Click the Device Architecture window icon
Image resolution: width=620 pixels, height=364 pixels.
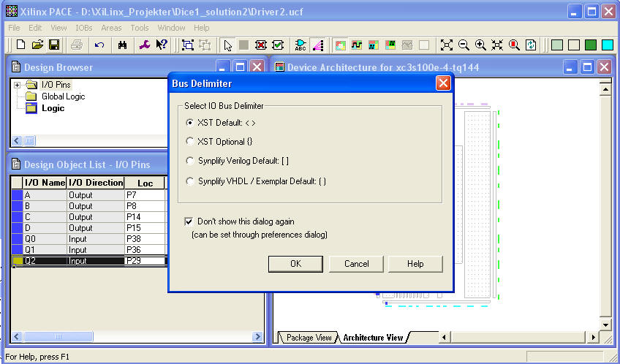click(280, 67)
